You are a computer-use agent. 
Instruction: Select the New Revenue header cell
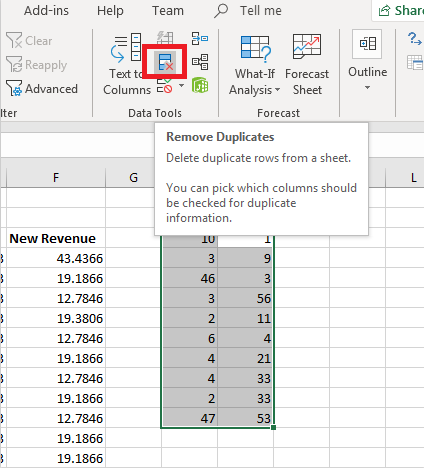[x=56, y=238]
